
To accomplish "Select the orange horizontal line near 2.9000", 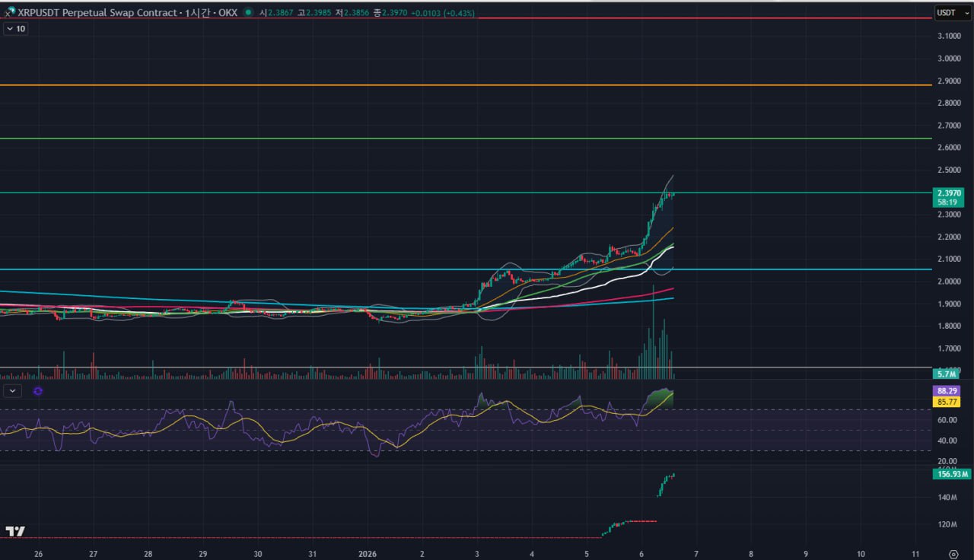I will click(466, 84).
